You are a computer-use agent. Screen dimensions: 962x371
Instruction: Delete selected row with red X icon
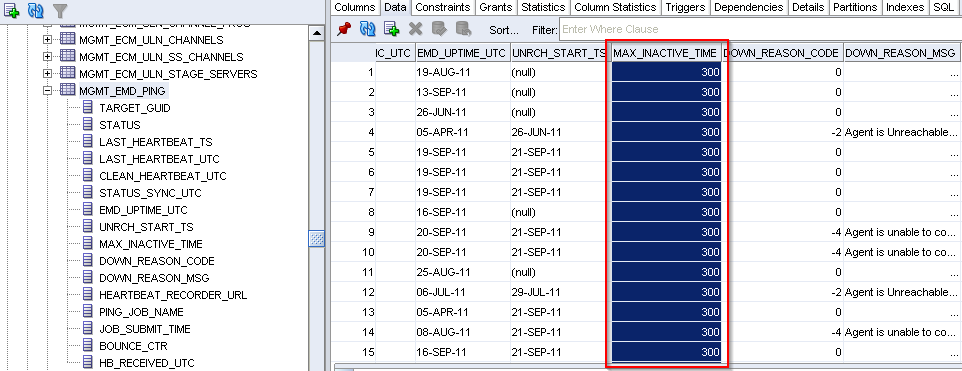click(x=415, y=28)
